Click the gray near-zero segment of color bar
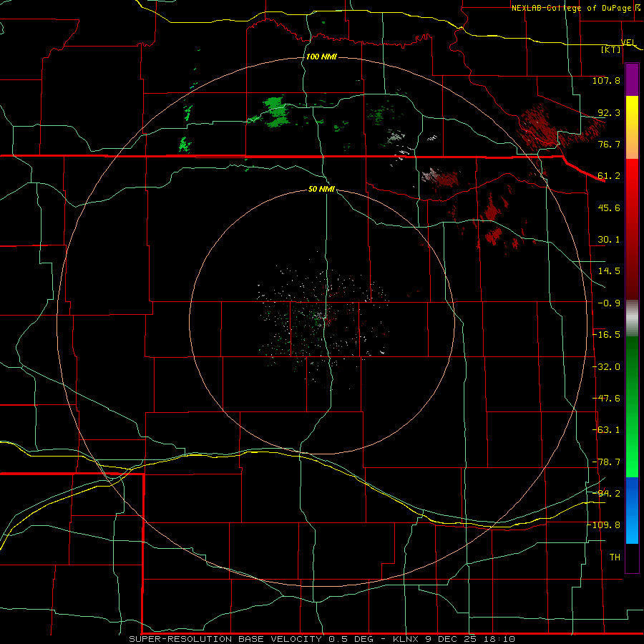The height and width of the screenshot is (644, 644). pos(632,318)
